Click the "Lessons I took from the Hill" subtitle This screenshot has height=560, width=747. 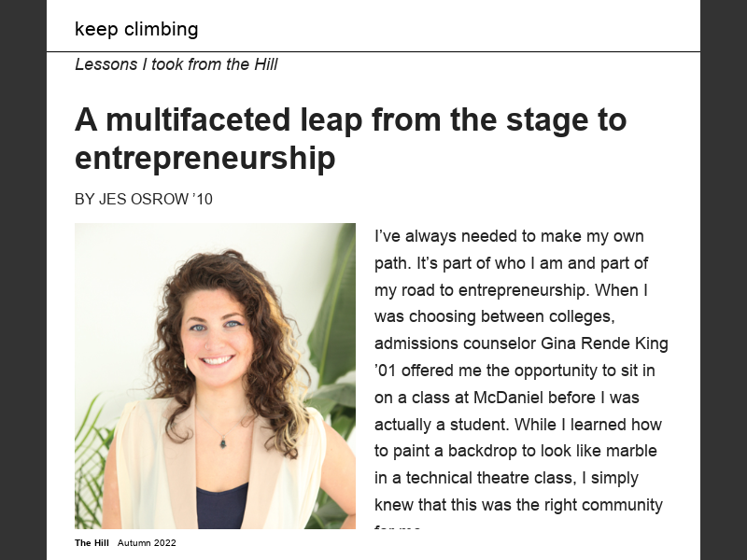pyautogui.click(x=176, y=64)
